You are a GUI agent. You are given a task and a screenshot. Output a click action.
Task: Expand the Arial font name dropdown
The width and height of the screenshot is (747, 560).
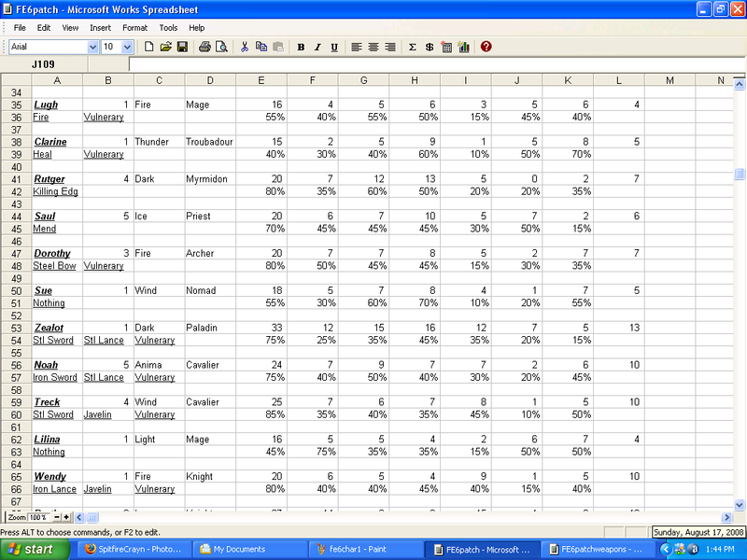[x=92, y=47]
